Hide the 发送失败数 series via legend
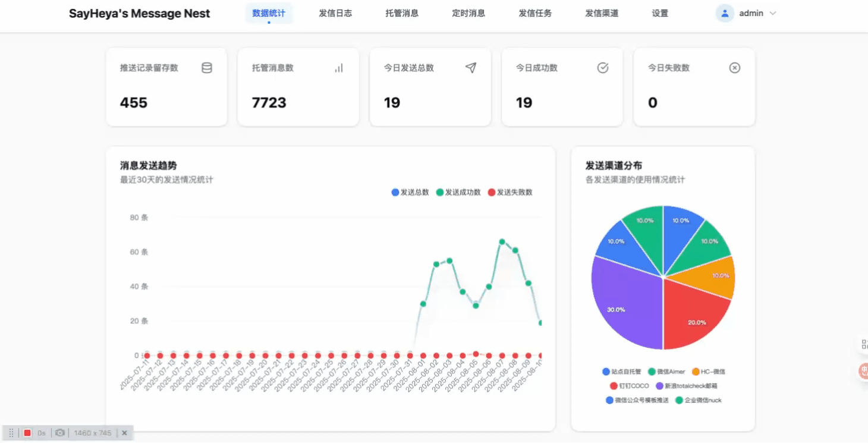Viewport: 868px width, 443px height. (510, 192)
